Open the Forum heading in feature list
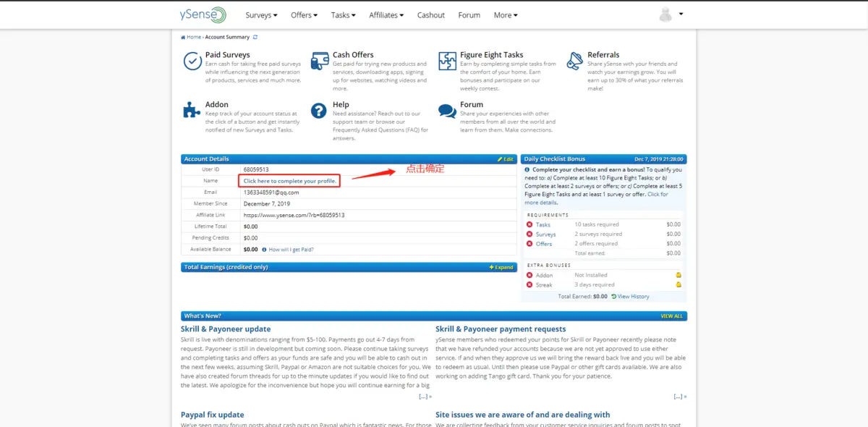Viewport: 868px width, 427px height. click(x=472, y=105)
